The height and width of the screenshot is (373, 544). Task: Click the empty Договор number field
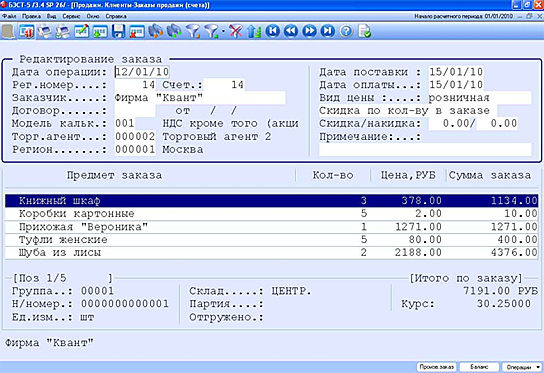(x=135, y=111)
